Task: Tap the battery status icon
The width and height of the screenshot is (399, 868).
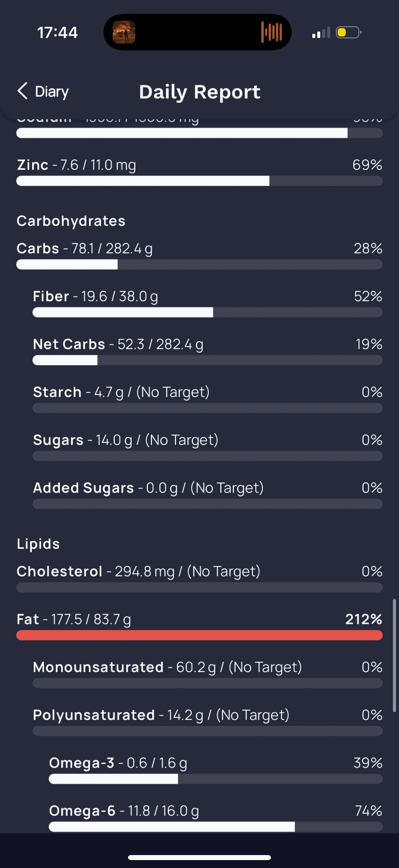Action: tap(348, 32)
